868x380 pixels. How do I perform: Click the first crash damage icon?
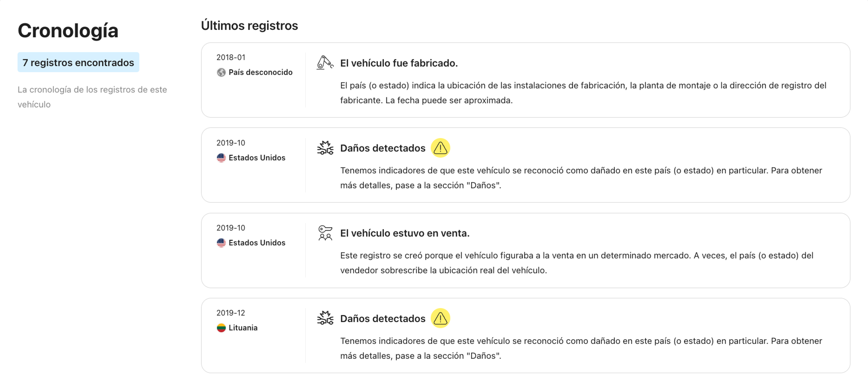[325, 148]
